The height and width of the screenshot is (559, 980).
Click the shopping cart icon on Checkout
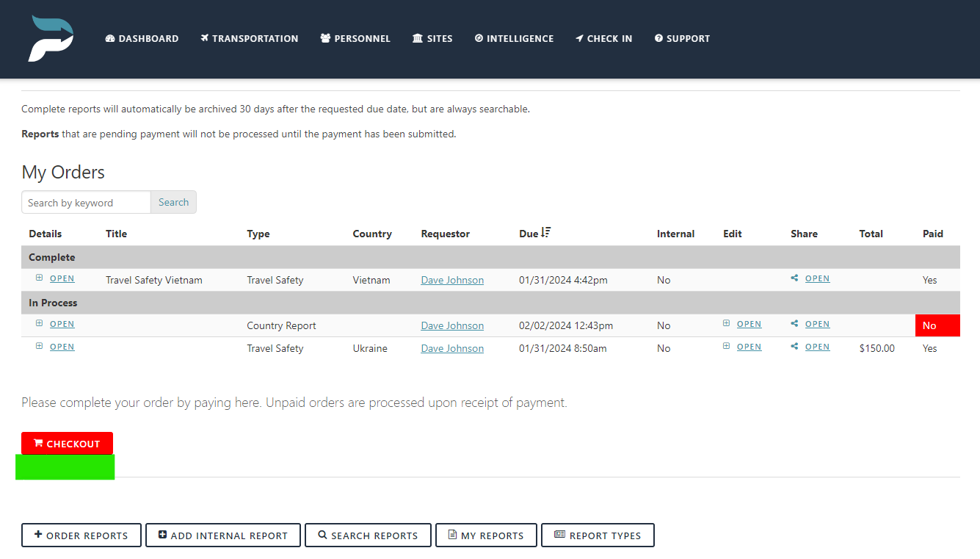pyautogui.click(x=38, y=443)
